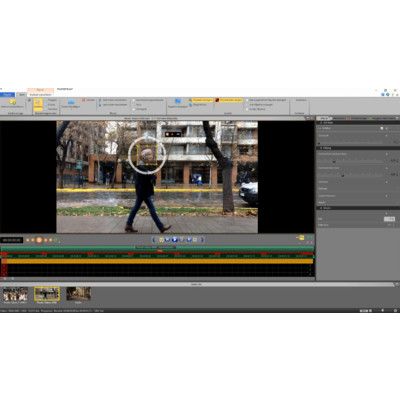Click the orange-highlighted button with the dark red icon

[x=229, y=100]
